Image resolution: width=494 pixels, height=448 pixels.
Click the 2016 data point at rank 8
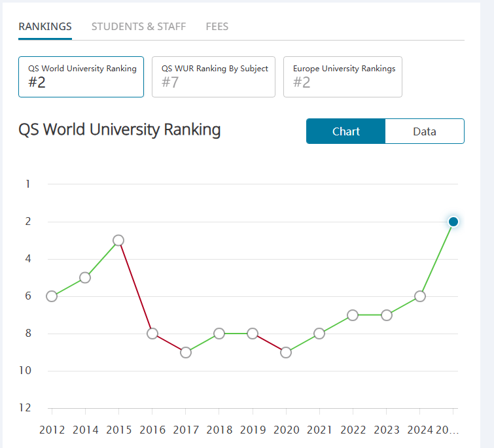pyautogui.click(x=152, y=334)
